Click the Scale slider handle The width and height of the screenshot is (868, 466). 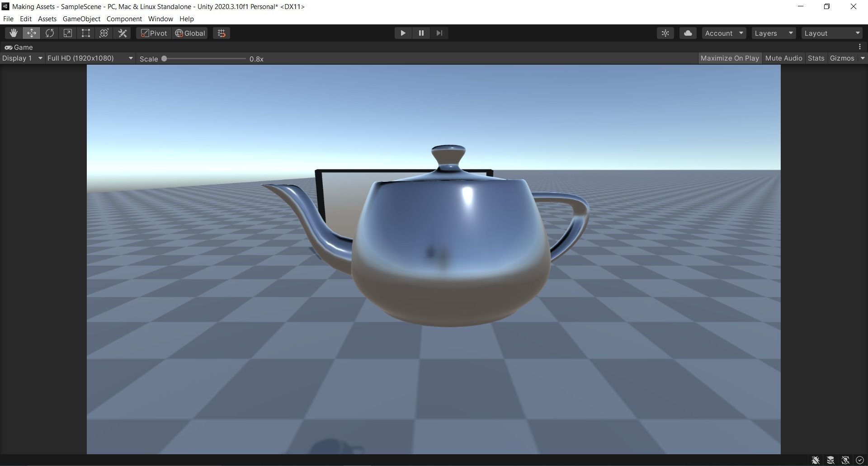pos(164,59)
